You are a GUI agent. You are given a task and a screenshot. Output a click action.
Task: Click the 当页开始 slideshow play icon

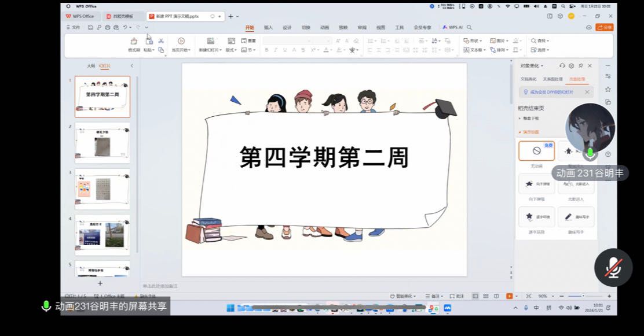(181, 41)
